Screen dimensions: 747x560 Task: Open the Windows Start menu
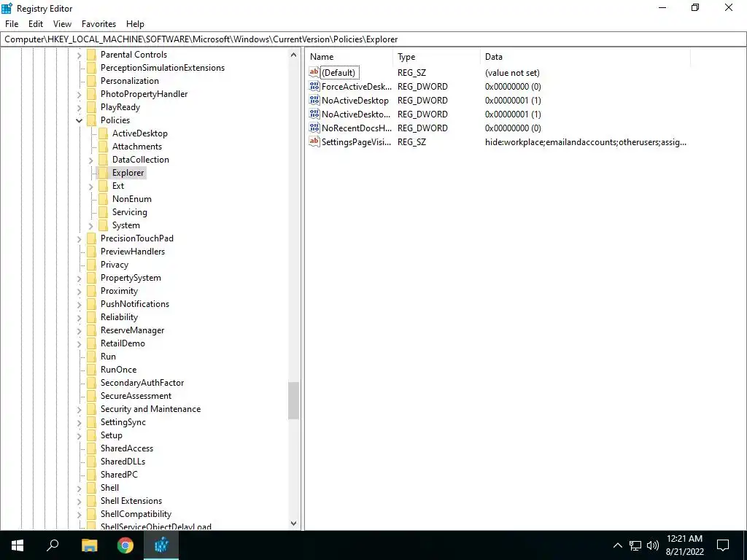point(18,545)
